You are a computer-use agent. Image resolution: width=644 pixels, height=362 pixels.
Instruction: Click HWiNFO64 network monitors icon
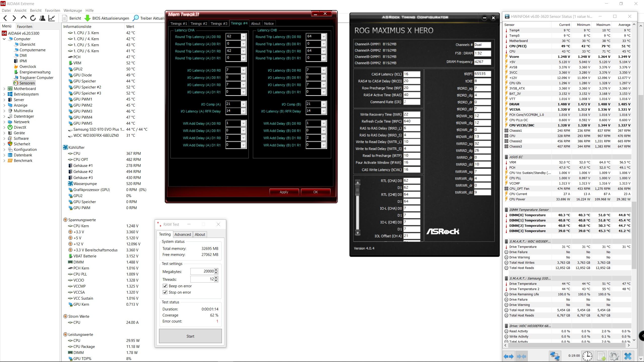pyautogui.click(x=555, y=356)
